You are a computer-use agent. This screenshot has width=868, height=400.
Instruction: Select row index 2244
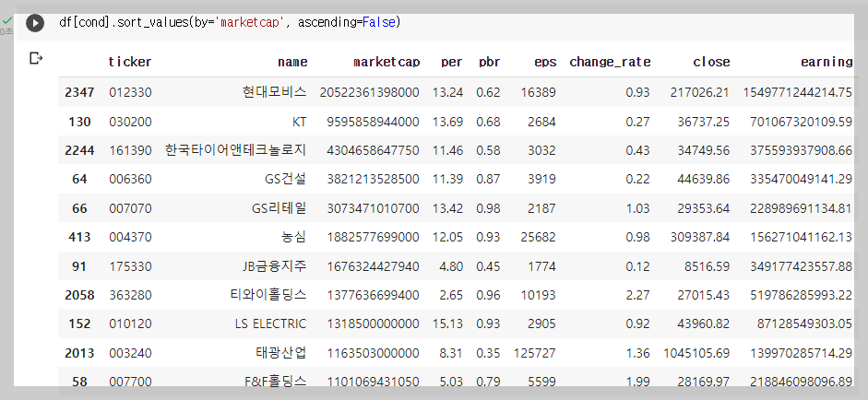point(79,150)
